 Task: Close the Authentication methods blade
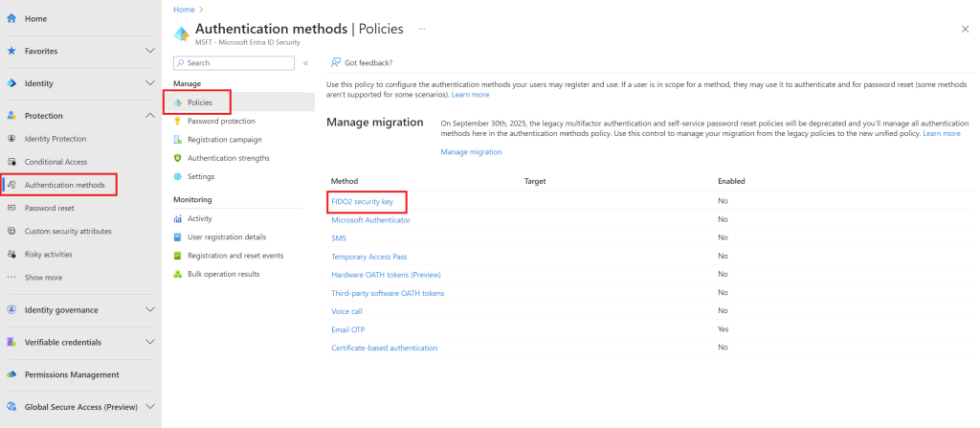[x=964, y=31]
